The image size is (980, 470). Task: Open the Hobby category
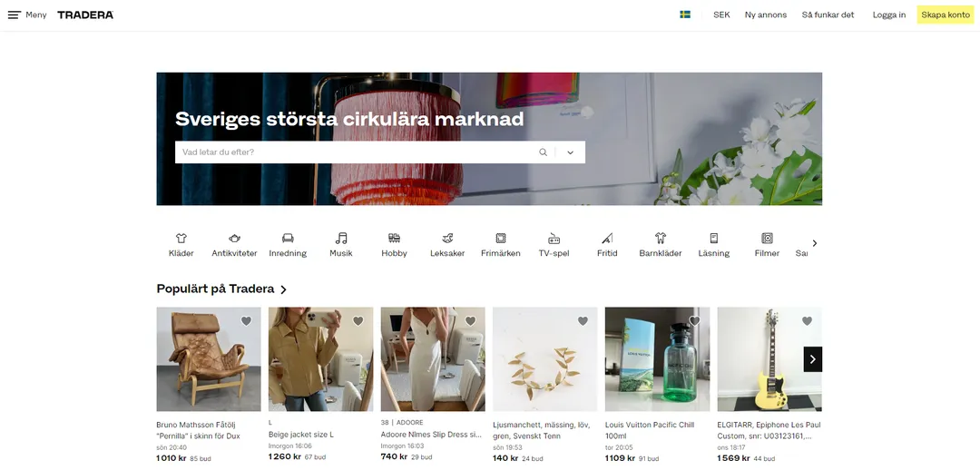coord(394,245)
